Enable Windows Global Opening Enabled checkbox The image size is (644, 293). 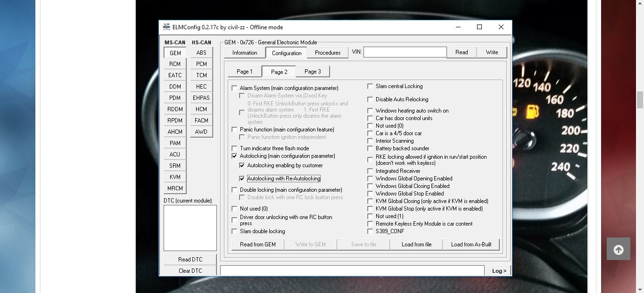[371, 179]
